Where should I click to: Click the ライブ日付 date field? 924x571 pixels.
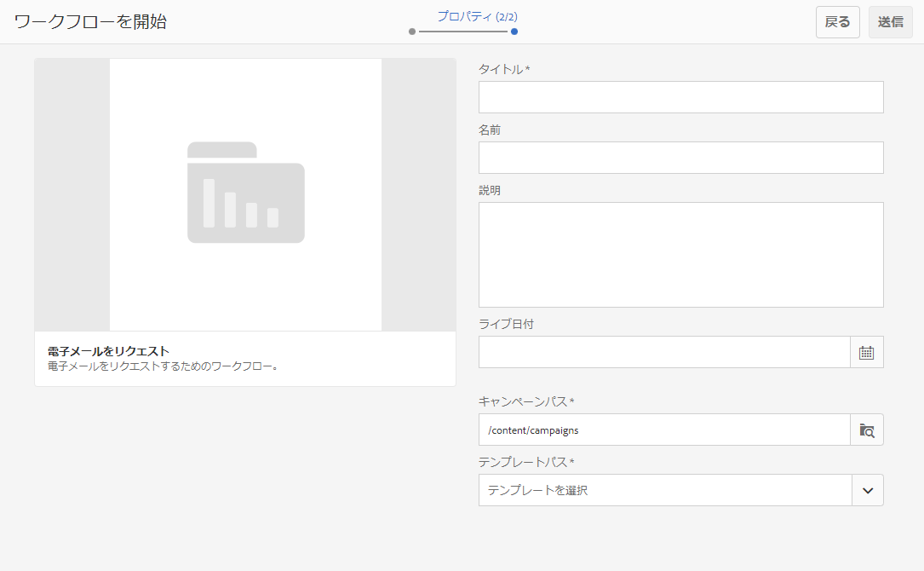point(664,352)
